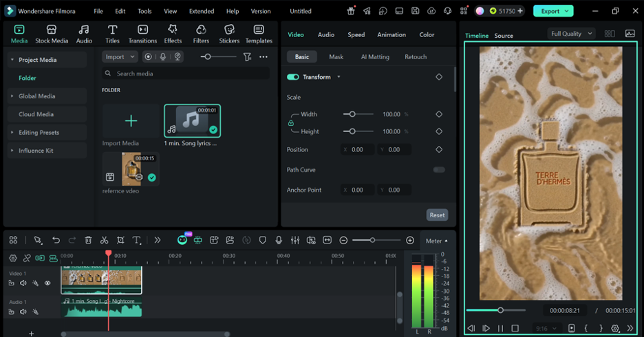Open the Titles panel
The width and height of the screenshot is (644, 337).
click(x=112, y=34)
